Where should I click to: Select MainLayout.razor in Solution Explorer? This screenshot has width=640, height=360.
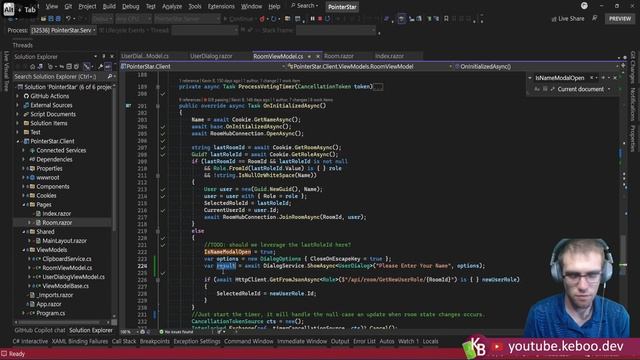click(x=64, y=241)
